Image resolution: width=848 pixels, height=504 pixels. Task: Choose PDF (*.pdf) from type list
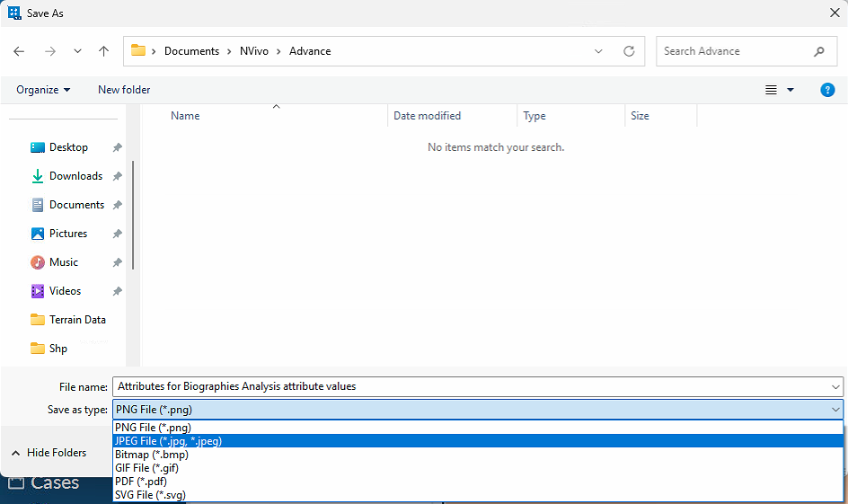click(141, 482)
